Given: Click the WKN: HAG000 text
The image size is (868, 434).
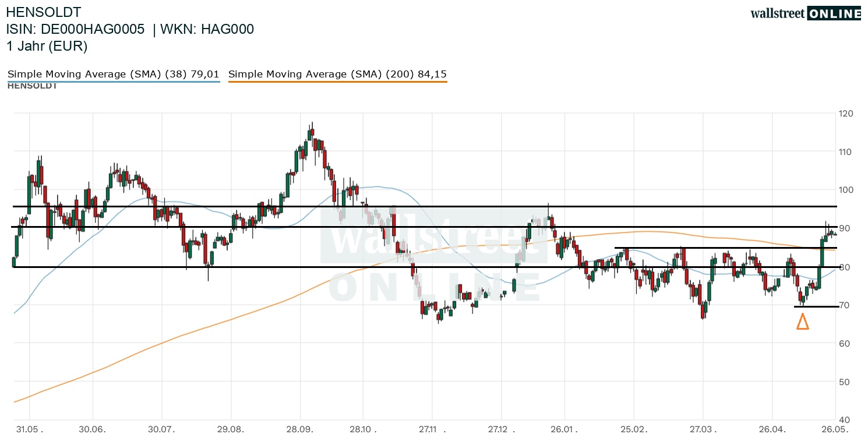Looking at the screenshot, I should pyautogui.click(x=207, y=29).
